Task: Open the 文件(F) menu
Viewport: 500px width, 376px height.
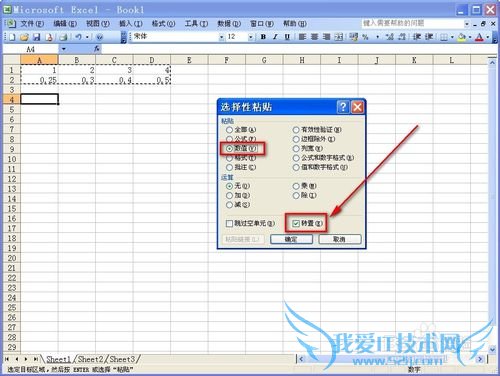Action: [x=32, y=24]
